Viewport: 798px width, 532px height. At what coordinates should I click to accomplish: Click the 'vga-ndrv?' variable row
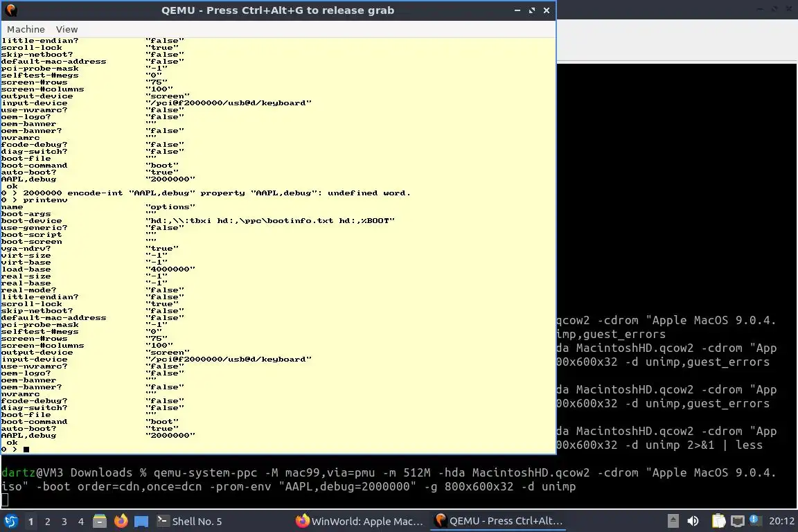(90, 249)
